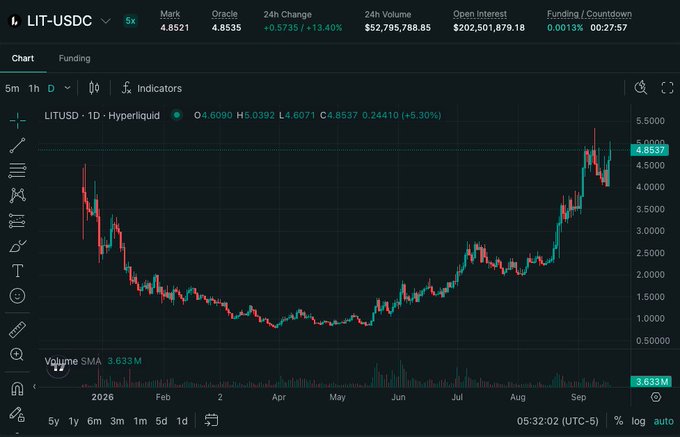Toggle the magnet snap mode
680x437 pixels.
[17, 389]
